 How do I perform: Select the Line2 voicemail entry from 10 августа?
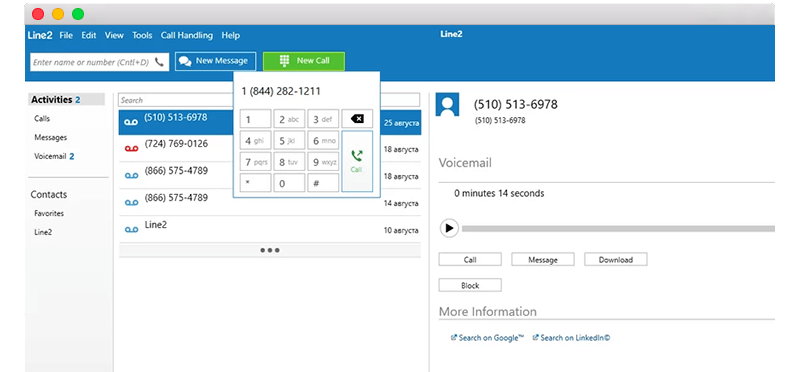coord(270,229)
